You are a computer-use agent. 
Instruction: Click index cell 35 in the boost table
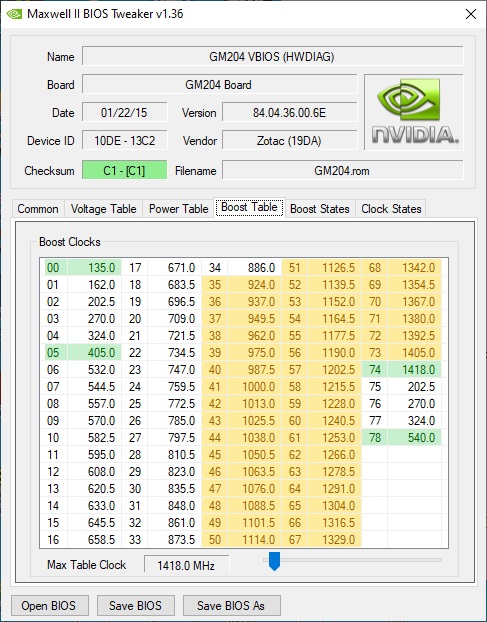coord(215,285)
